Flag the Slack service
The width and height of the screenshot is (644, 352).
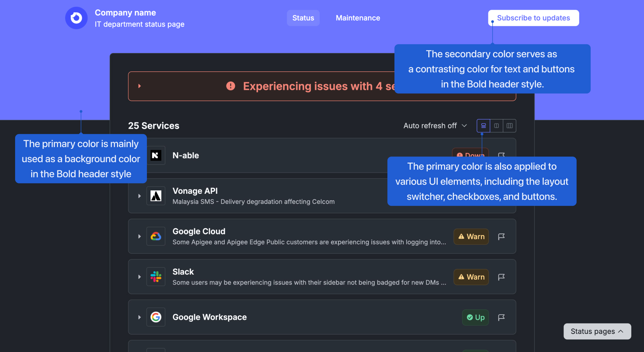(x=501, y=277)
